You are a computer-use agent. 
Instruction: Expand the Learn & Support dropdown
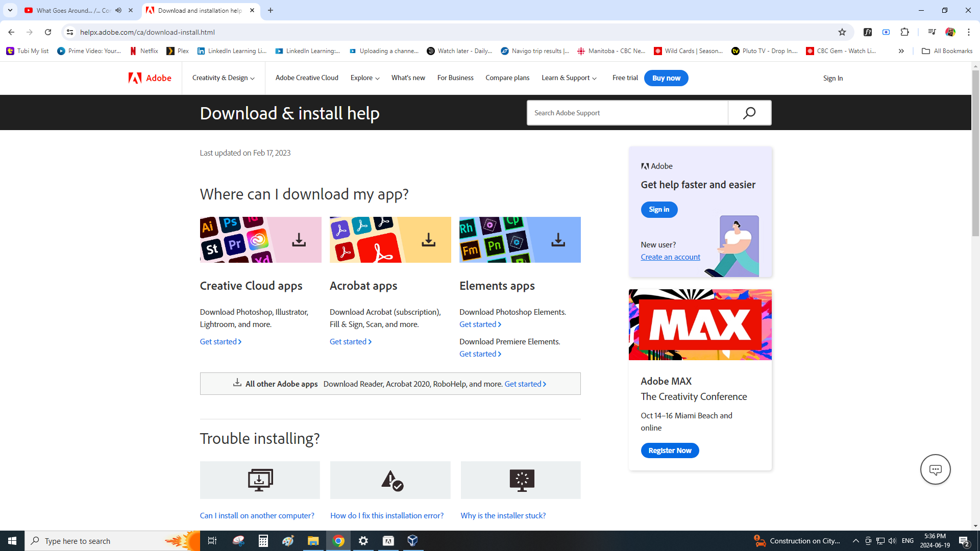click(x=569, y=78)
